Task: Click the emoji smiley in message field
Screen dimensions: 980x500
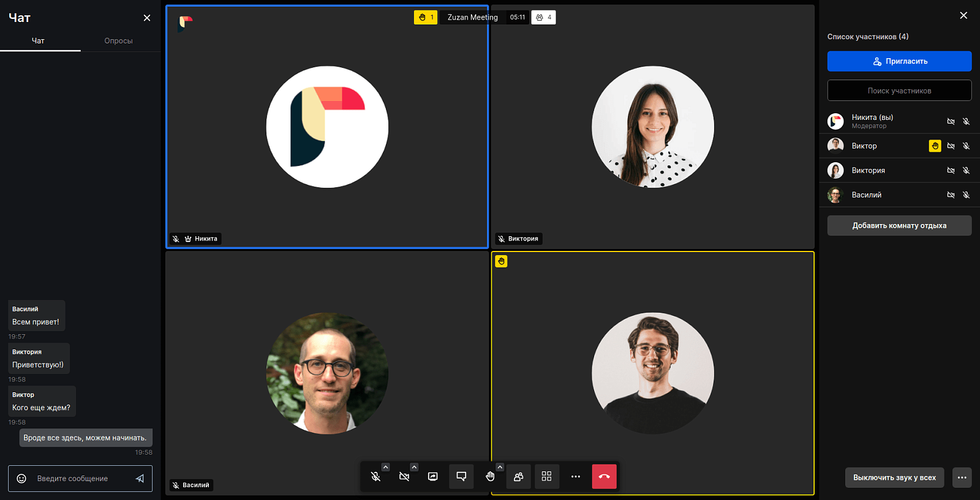Action: pos(21,479)
